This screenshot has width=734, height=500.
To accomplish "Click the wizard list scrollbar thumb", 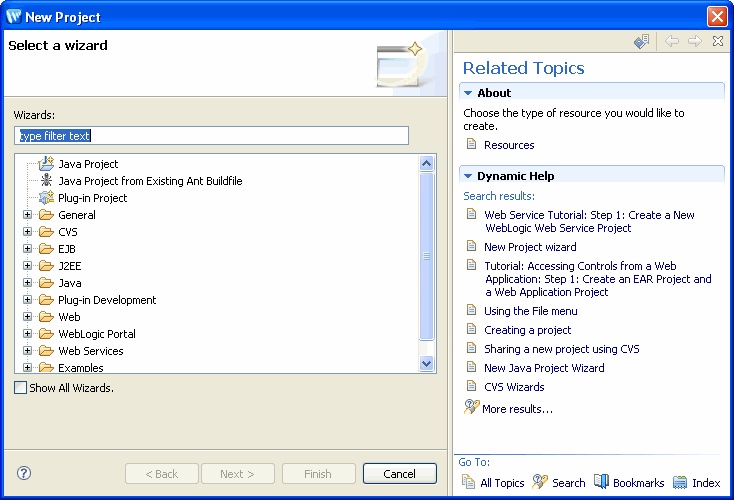I will pyautogui.click(x=426, y=256).
